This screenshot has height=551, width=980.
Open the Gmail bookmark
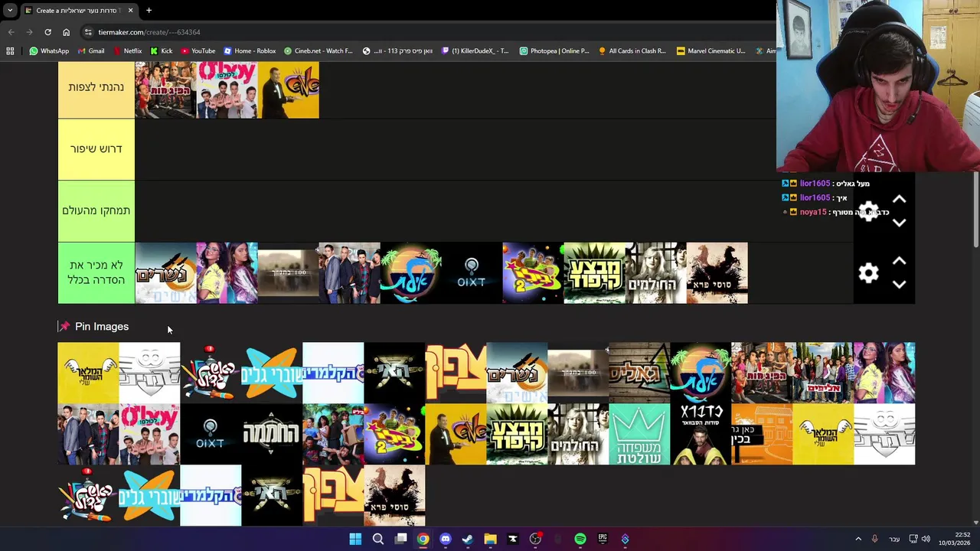point(91,51)
